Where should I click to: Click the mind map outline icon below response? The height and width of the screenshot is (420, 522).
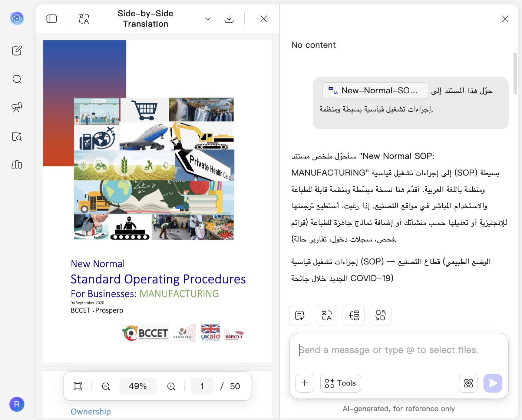pyautogui.click(x=354, y=315)
